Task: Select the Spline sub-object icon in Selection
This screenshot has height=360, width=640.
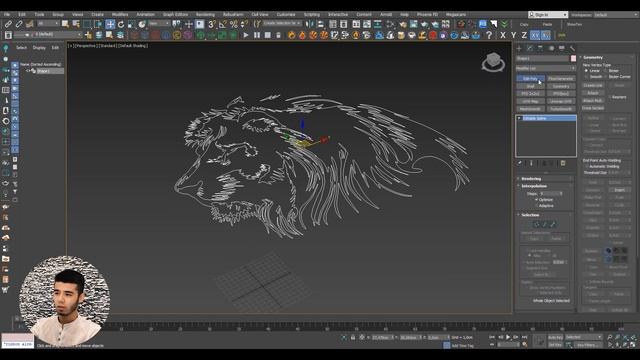Action: tap(553, 224)
